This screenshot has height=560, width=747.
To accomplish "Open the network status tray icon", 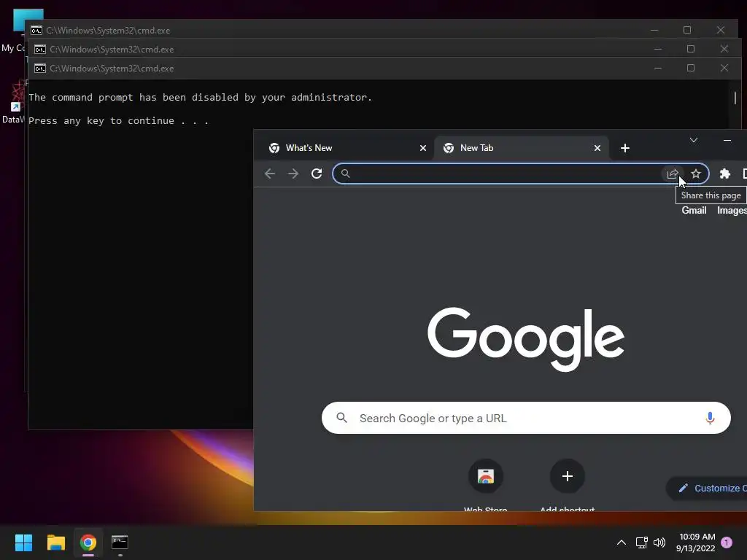I will click(x=642, y=542).
